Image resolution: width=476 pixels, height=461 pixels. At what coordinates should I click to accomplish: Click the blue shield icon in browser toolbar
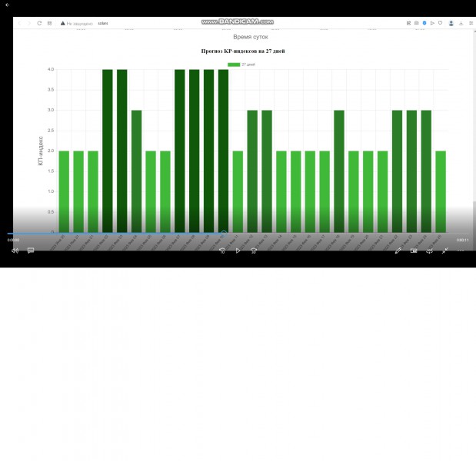pos(424,23)
